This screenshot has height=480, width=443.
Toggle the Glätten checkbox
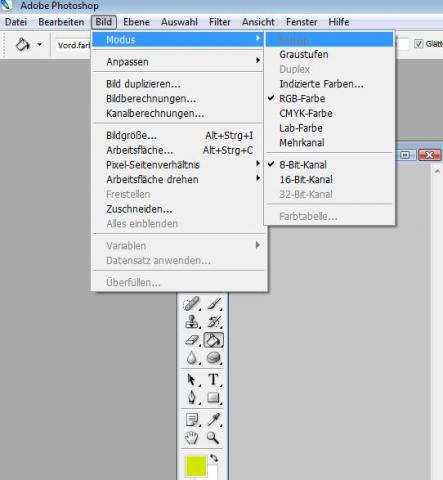419,44
